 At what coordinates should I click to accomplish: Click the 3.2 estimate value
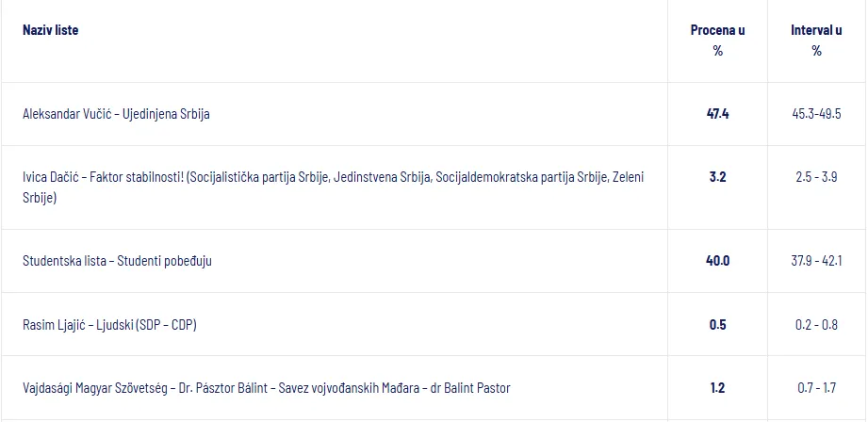coord(717,177)
